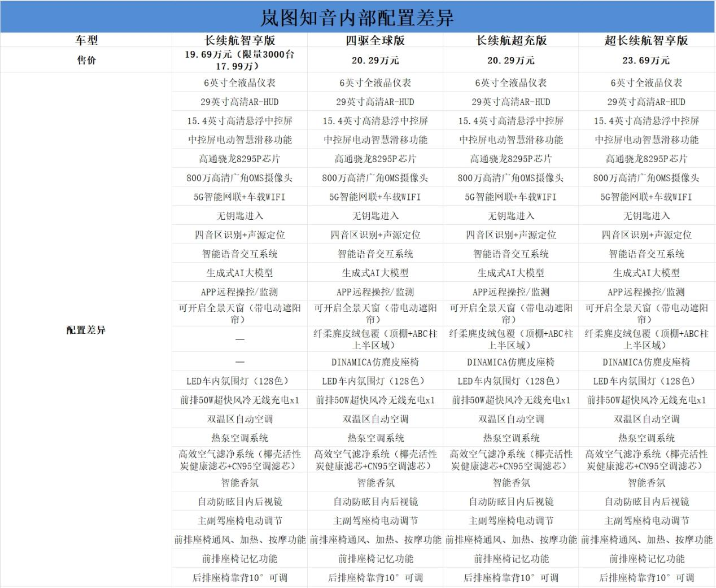Select the 四驱全球版 column header
This screenshot has width=716, height=588.
(375, 40)
